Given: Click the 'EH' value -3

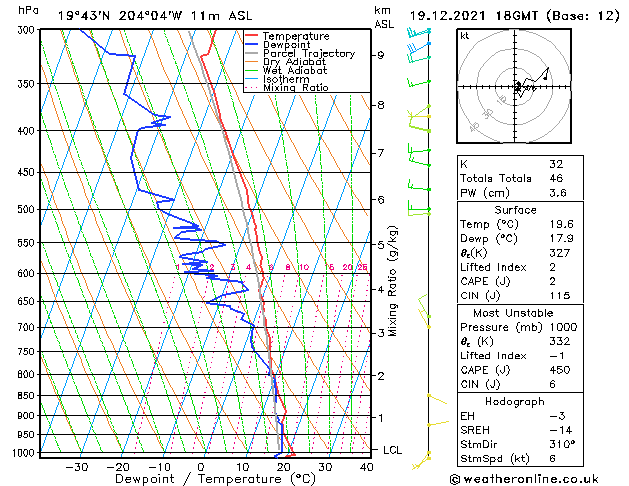Looking at the screenshot, I should point(557,416).
